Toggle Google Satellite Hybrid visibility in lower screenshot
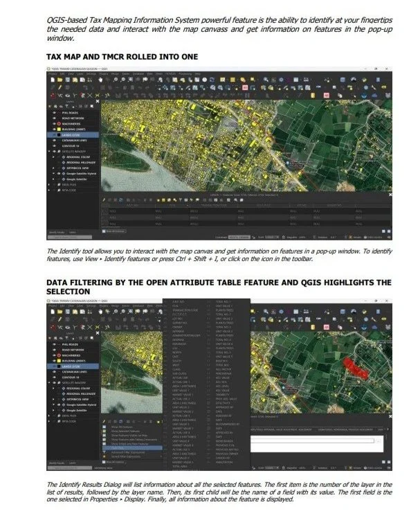The height and width of the screenshot is (525, 420). coord(59,404)
